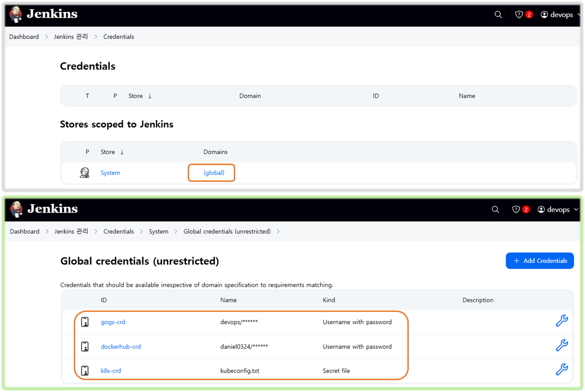Click the search icon in the bottom header
The width and height of the screenshot is (585, 392).
(495, 209)
